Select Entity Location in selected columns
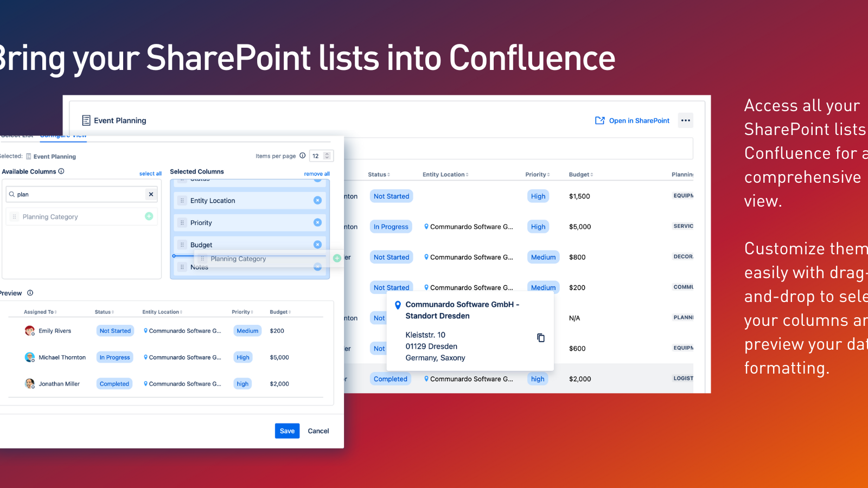Screen dimensions: 868x488 pos(250,201)
